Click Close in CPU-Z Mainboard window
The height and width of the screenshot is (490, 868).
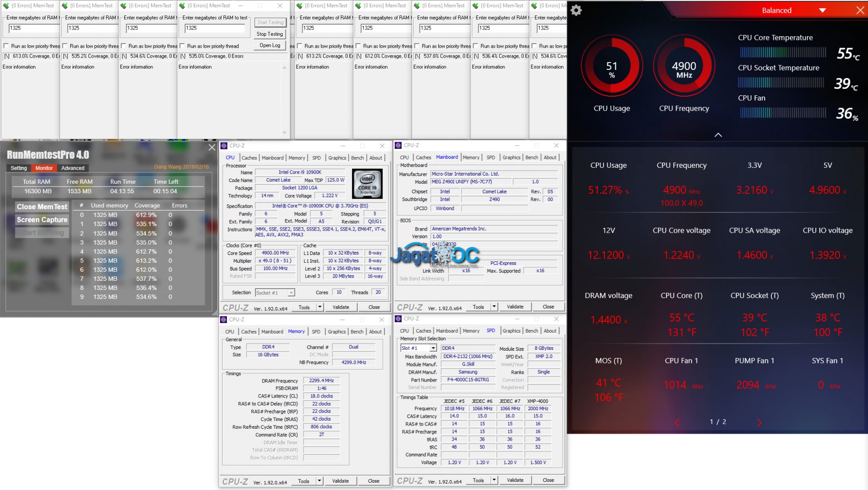548,307
